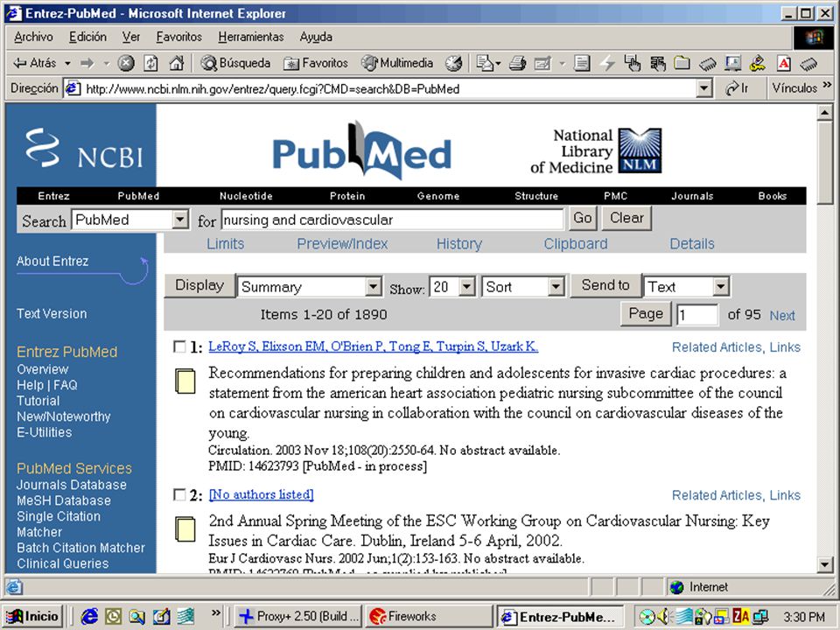Click the yellow folder toolbar icon
The image size is (840, 630).
tap(682, 63)
